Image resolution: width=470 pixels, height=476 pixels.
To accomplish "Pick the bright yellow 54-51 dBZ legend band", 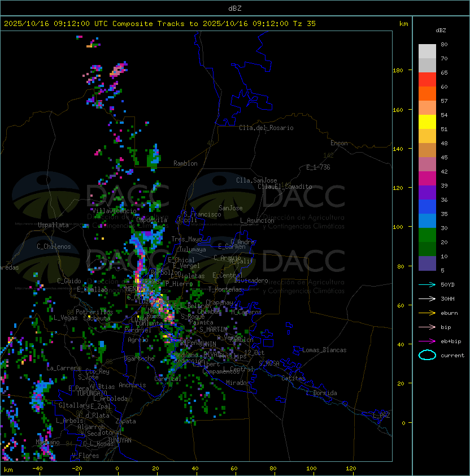I will click(x=427, y=122).
